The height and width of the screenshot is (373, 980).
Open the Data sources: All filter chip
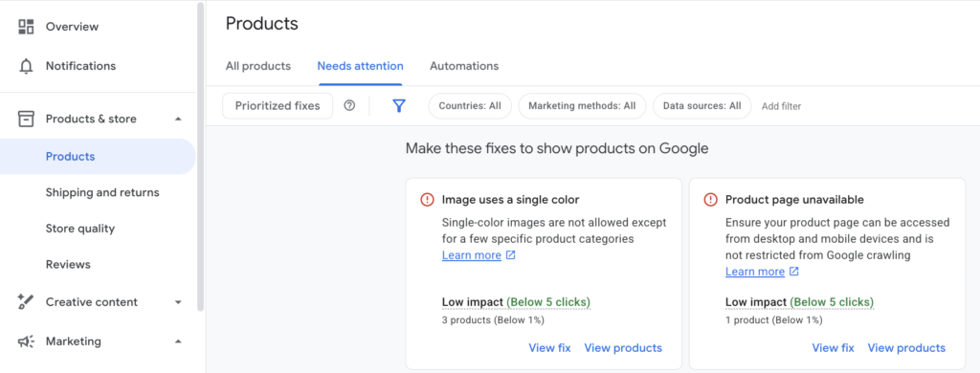tap(702, 105)
